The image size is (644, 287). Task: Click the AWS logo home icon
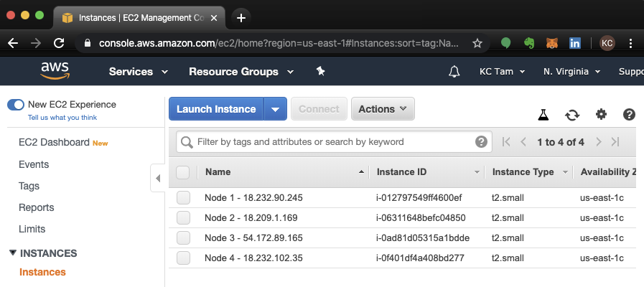click(x=55, y=71)
